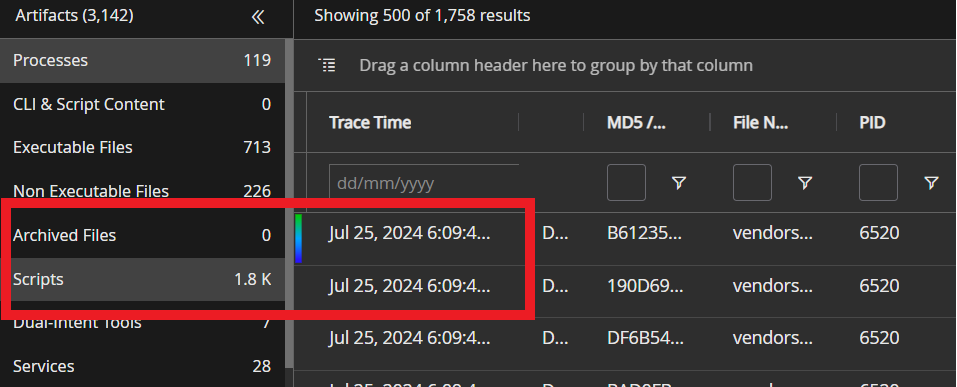This screenshot has width=957, height=387.
Task: Open the PID column filter icon
Action: (931, 183)
